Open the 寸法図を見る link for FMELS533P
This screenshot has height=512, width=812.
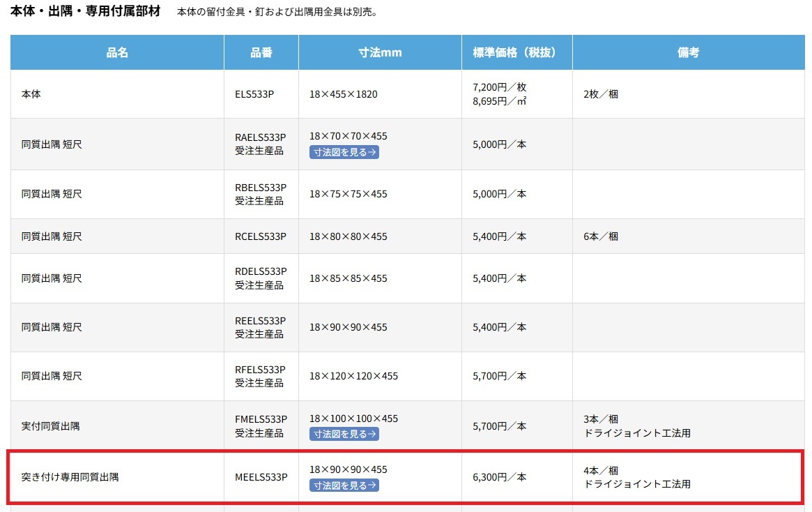(344, 434)
